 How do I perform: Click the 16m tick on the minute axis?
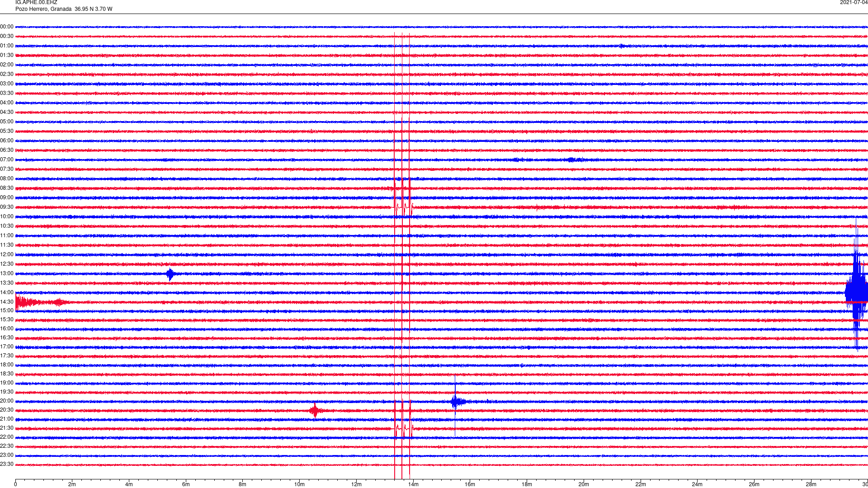pyautogui.click(x=470, y=484)
